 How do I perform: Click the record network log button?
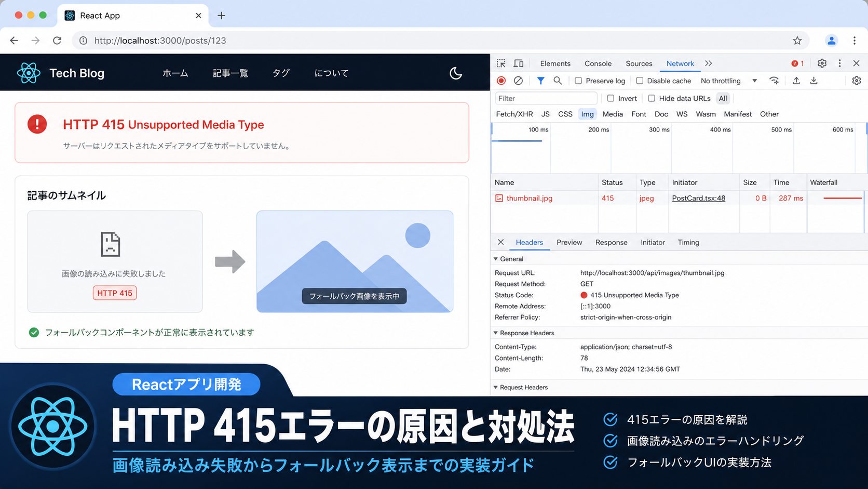[x=501, y=81]
